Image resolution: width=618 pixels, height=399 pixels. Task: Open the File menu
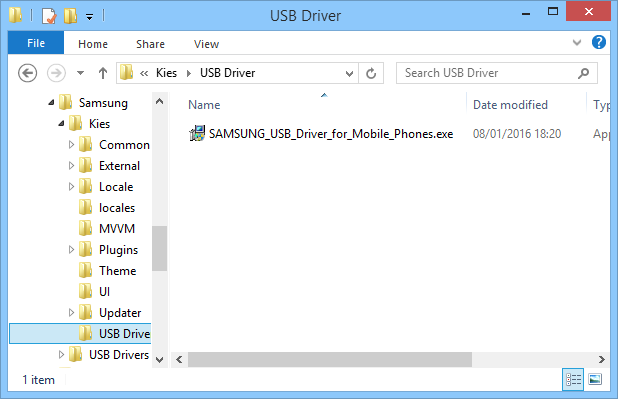[36, 43]
